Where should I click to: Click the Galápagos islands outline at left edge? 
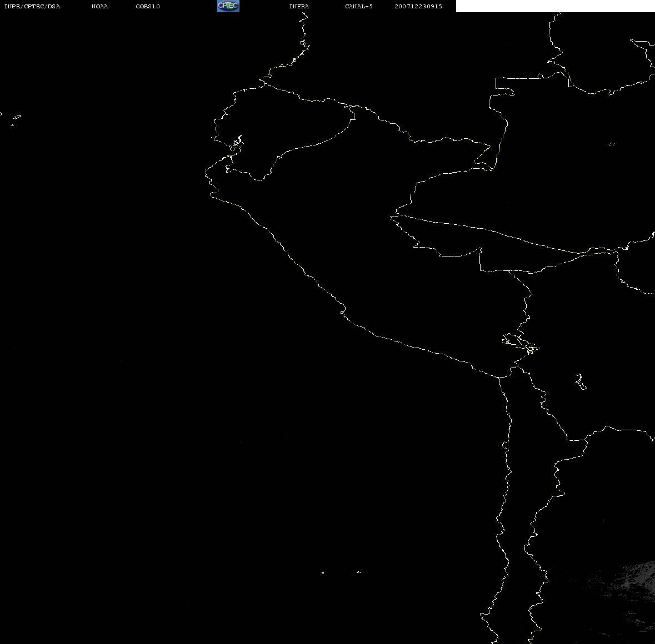click(x=16, y=118)
